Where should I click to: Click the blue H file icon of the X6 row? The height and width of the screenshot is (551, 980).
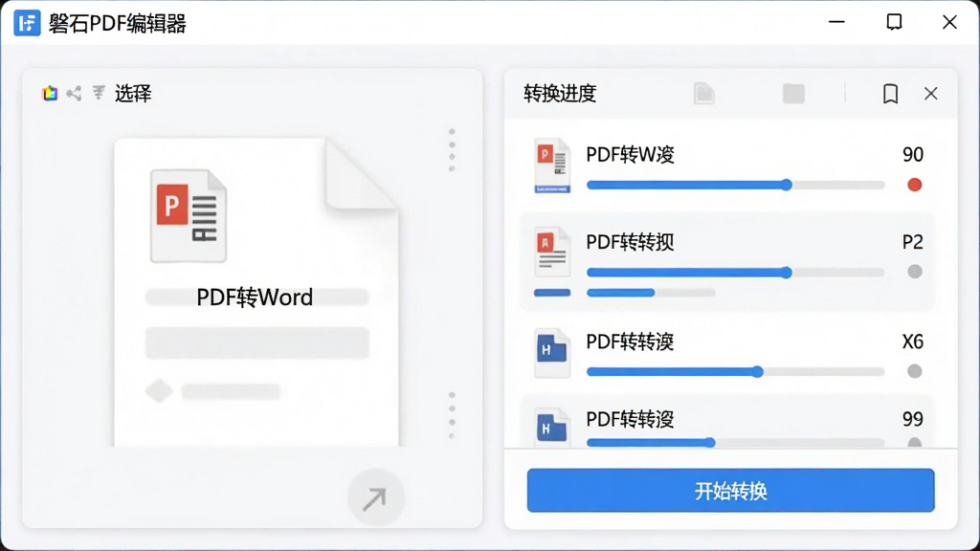coord(552,353)
